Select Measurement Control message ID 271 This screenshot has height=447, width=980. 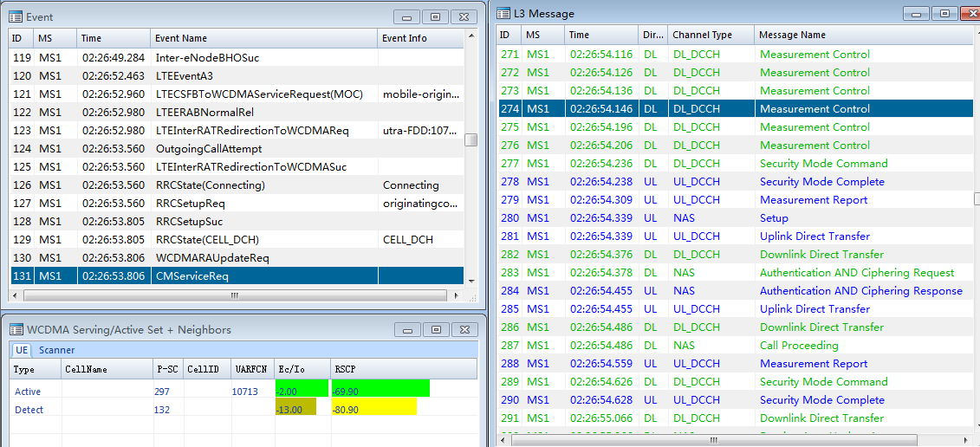[x=735, y=55]
